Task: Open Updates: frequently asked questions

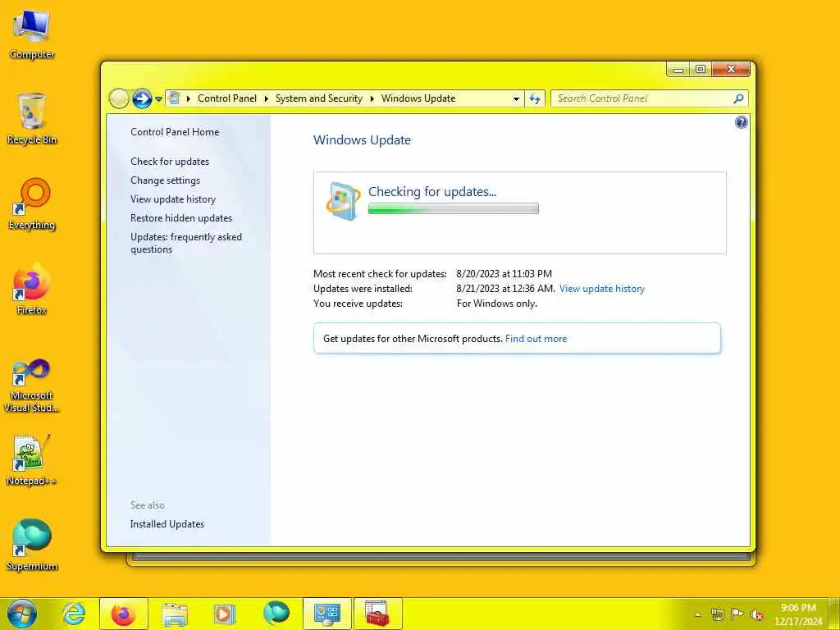Action: pyautogui.click(x=186, y=243)
